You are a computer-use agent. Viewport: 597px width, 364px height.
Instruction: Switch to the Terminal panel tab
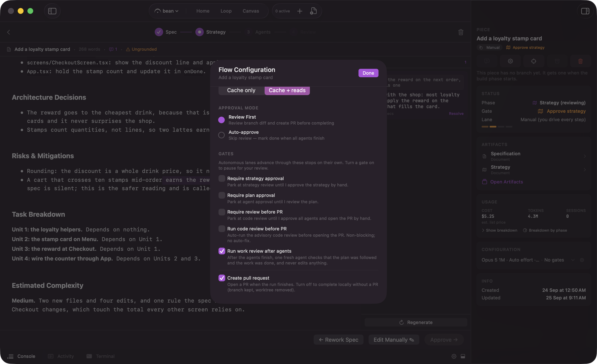pyautogui.click(x=100, y=356)
